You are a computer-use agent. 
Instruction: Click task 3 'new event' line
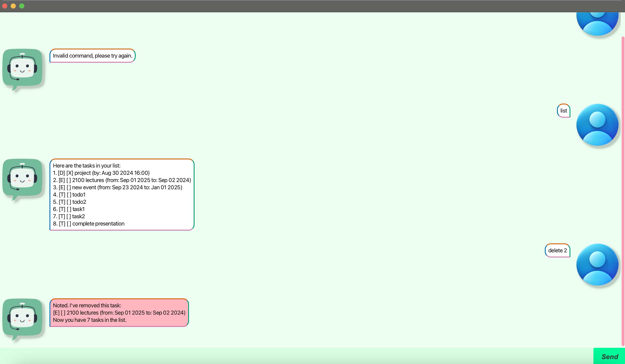tap(118, 187)
